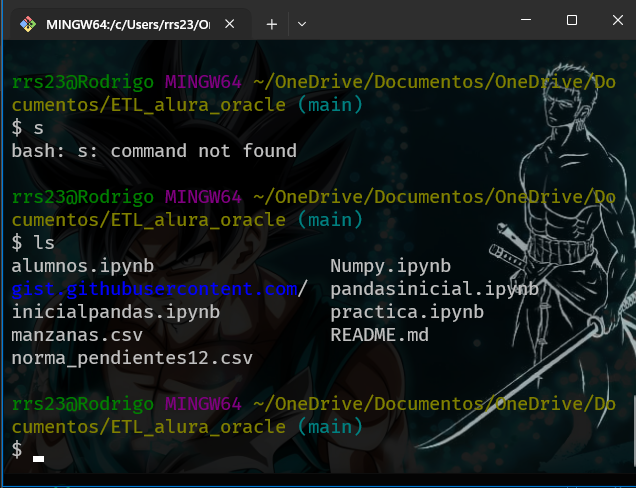This screenshot has width=636, height=488.
Task: Click the blinking cursor at the last prompt
Action: pyautogui.click(x=39, y=459)
